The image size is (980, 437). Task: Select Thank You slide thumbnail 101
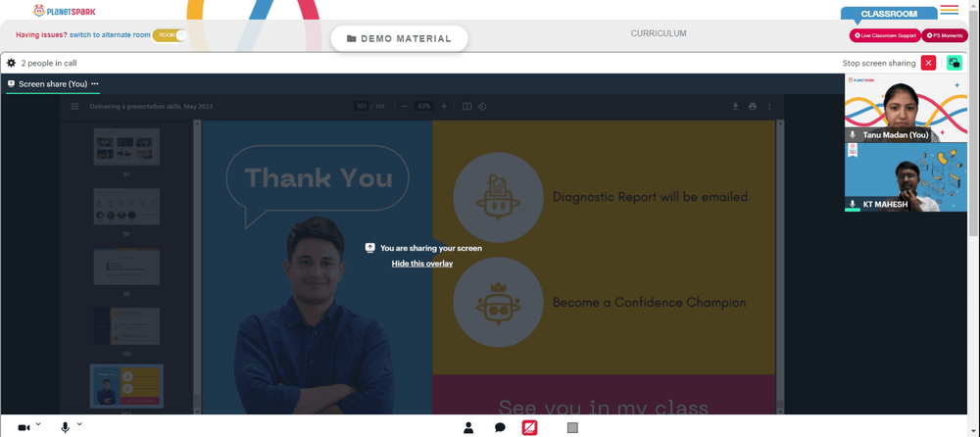[x=126, y=386]
